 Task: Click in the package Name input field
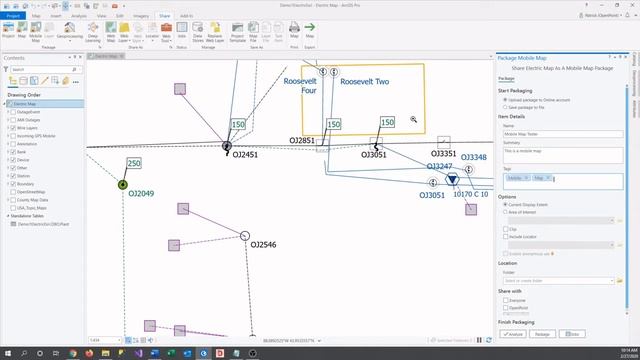click(563, 134)
